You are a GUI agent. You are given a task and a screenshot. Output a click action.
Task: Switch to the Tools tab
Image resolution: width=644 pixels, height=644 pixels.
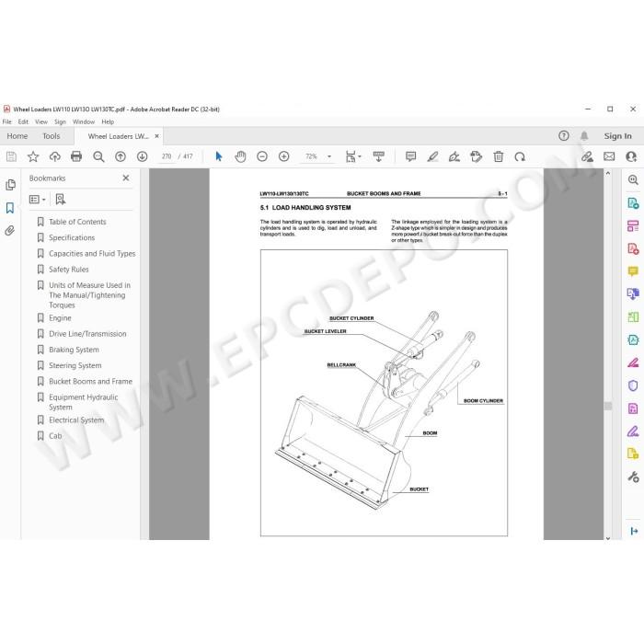tap(52, 136)
